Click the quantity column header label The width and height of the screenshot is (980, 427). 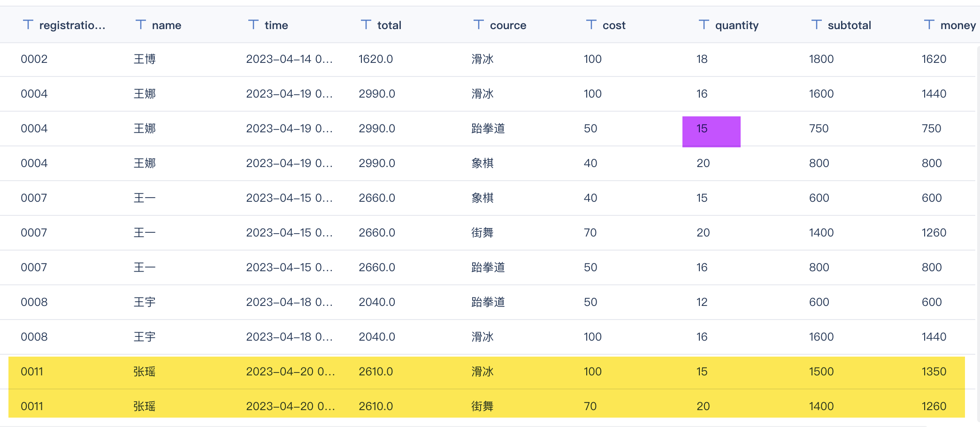click(x=736, y=25)
